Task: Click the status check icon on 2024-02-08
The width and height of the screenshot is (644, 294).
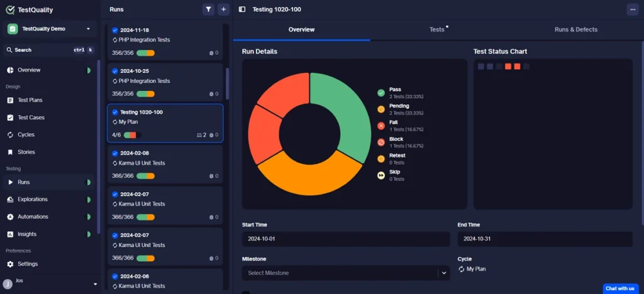Action: click(115, 153)
